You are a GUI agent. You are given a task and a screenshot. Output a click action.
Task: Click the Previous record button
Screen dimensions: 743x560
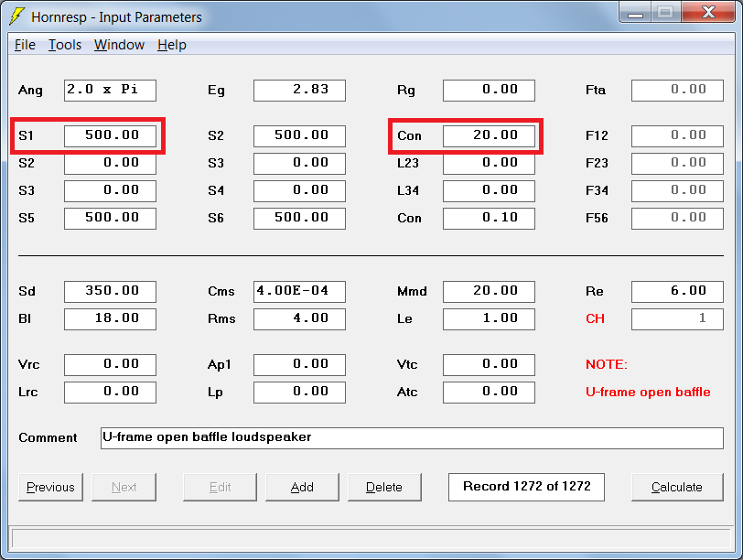50,487
